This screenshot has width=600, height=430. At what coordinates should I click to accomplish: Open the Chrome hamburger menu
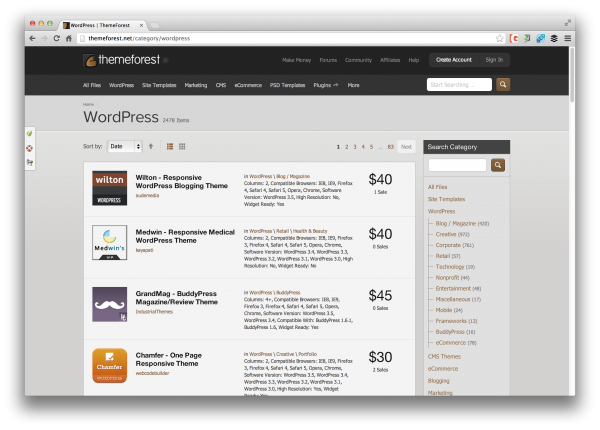567,38
